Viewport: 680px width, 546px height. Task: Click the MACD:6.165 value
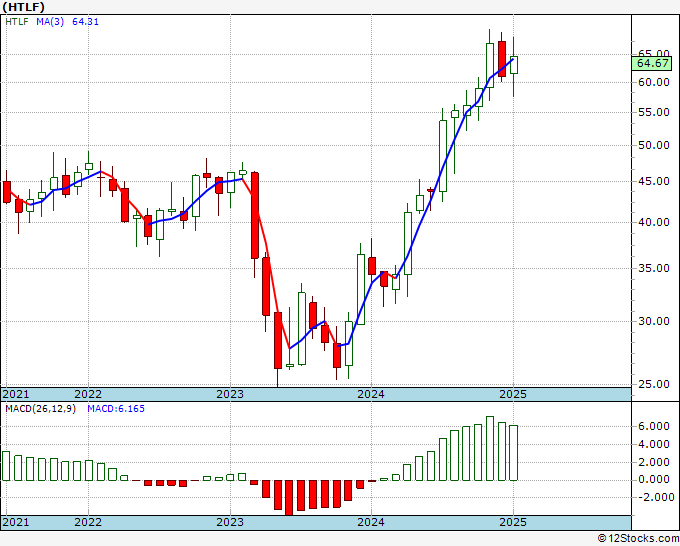point(116,409)
